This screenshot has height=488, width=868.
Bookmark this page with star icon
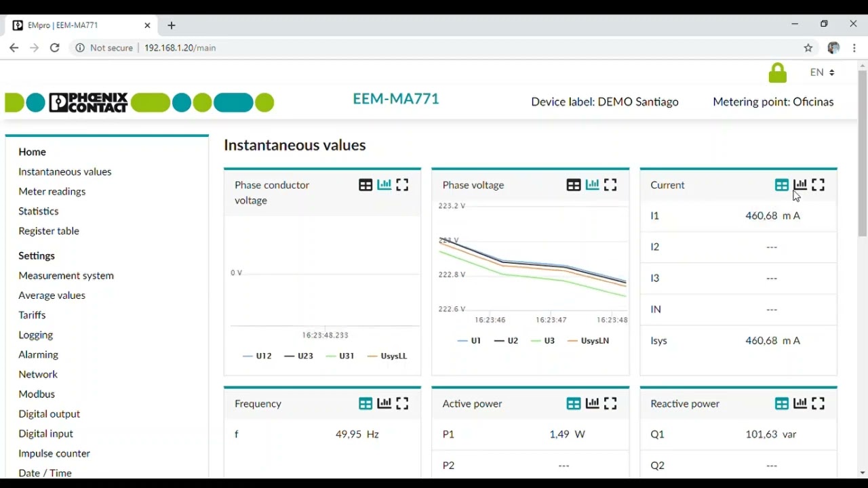point(808,47)
